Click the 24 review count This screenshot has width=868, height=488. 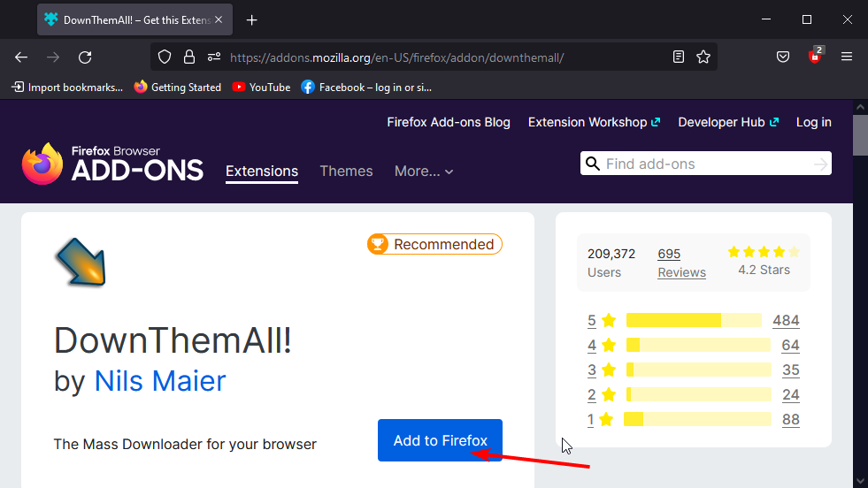click(790, 394)
